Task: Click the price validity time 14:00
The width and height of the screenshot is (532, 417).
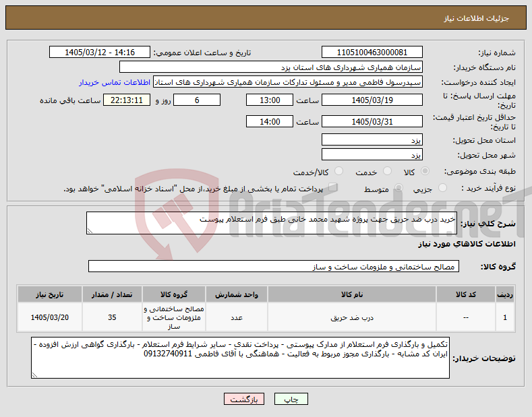Action: (270, 121)
